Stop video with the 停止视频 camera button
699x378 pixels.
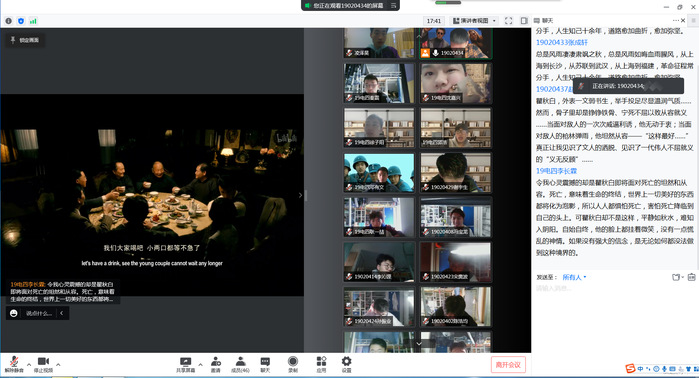(x=43, y=364)
